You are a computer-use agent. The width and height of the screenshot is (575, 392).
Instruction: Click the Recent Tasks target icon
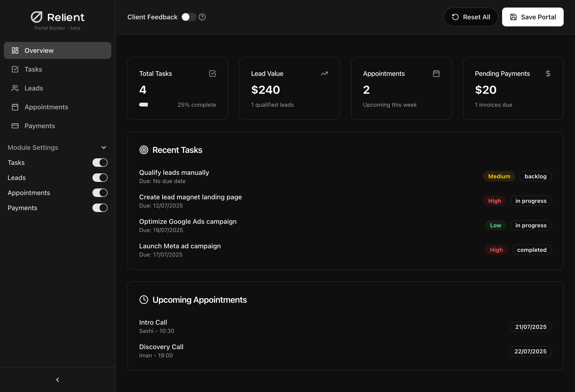click(x=144, y=150)
